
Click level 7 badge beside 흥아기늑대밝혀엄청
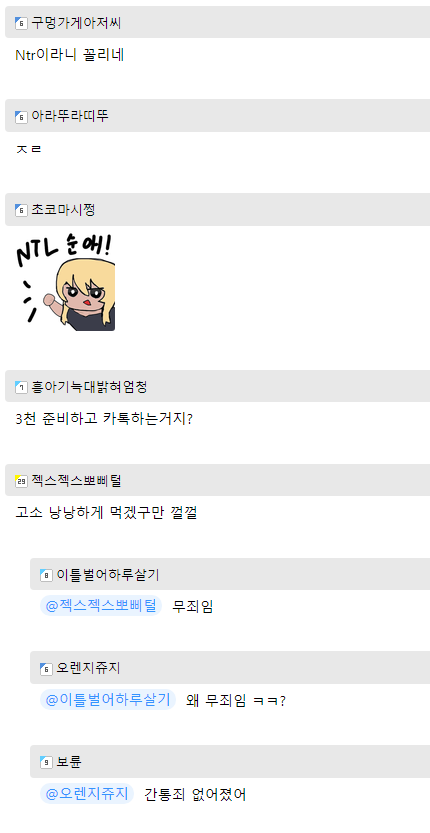(21, 387)
